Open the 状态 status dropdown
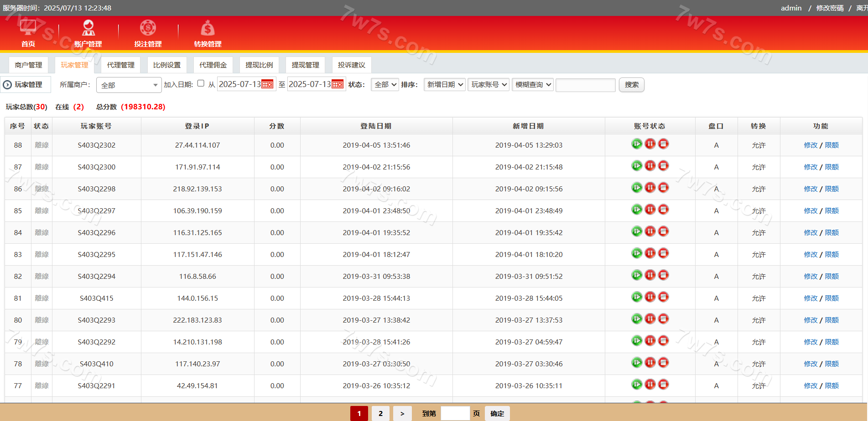 click(x=385, y=85)
